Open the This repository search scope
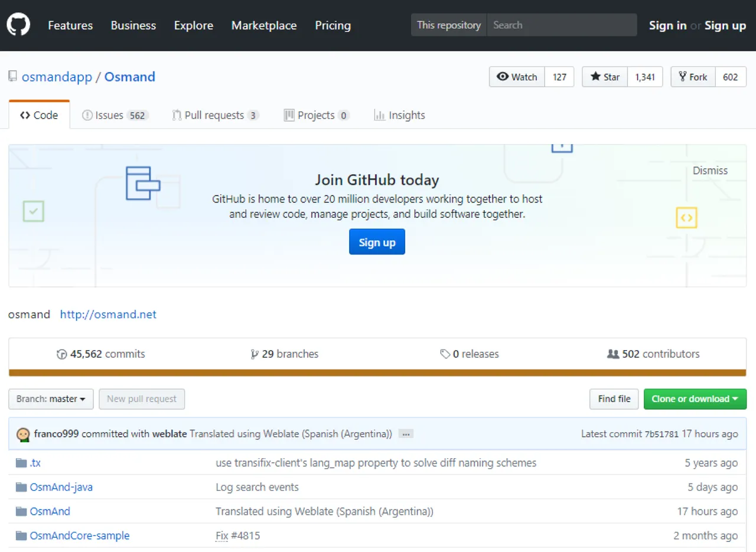 [449, 25]
